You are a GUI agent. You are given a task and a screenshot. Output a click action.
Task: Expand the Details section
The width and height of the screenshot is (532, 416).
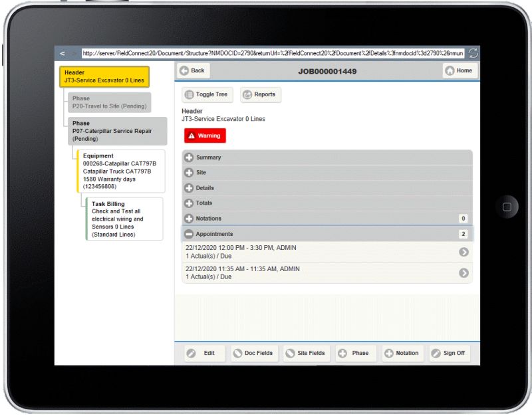327,188
